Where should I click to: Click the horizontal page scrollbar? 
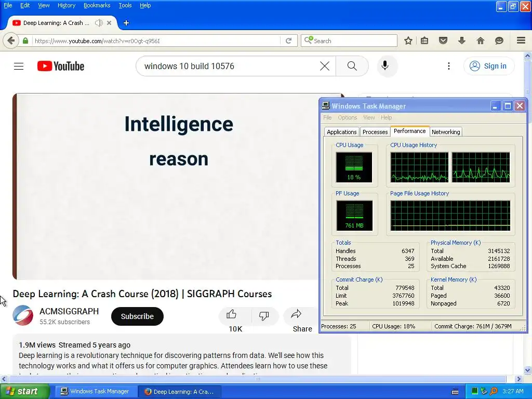click(x=258, y=379)
